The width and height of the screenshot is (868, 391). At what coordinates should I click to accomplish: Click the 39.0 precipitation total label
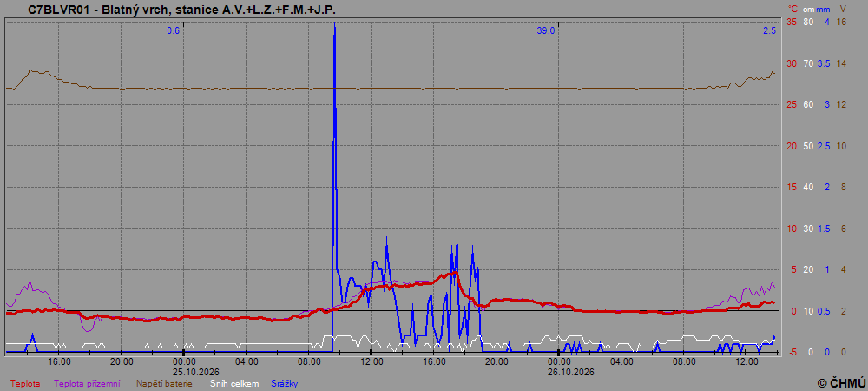click(545, 31)
